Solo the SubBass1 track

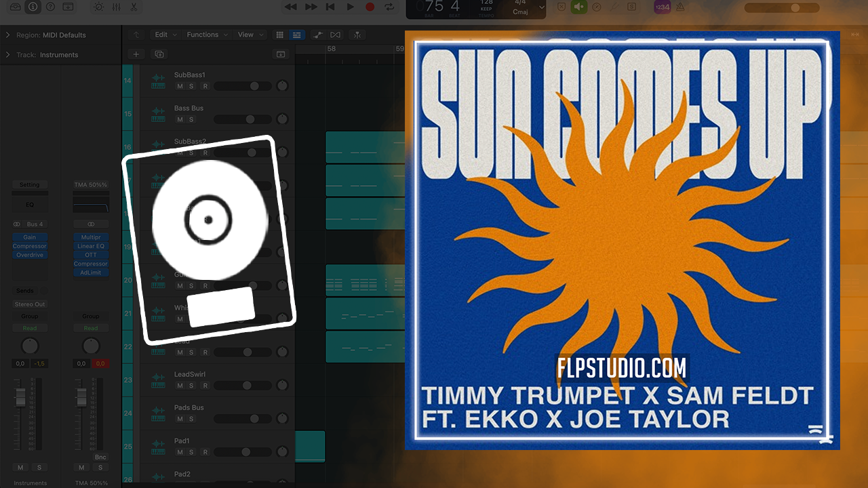[x=191, y=86]
